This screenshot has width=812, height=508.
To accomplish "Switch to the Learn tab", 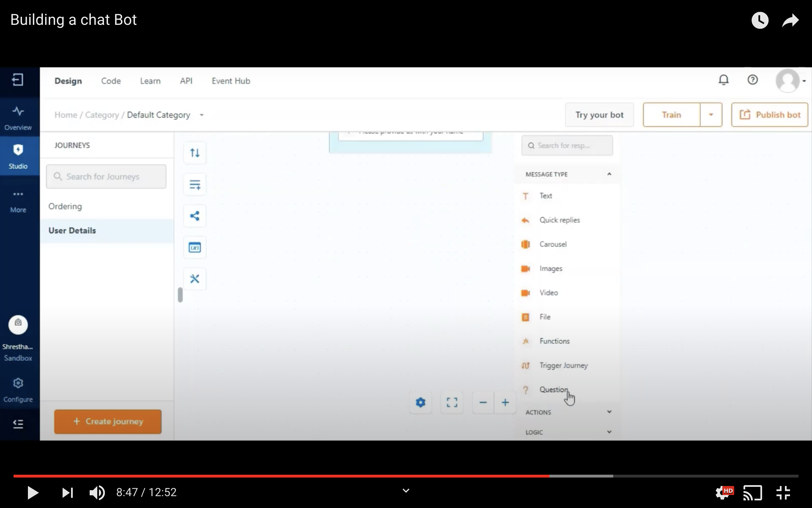I will 150,81.
